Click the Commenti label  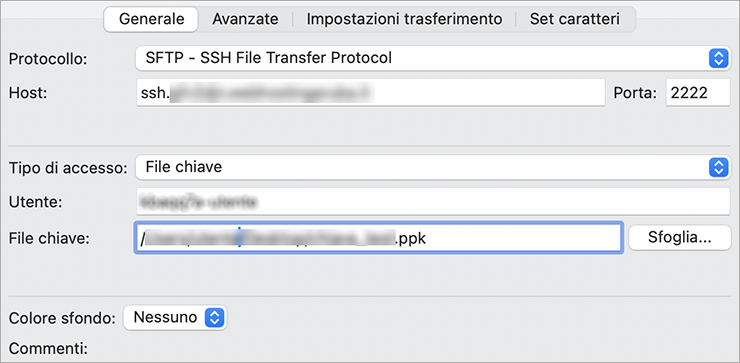click(48, 350)
